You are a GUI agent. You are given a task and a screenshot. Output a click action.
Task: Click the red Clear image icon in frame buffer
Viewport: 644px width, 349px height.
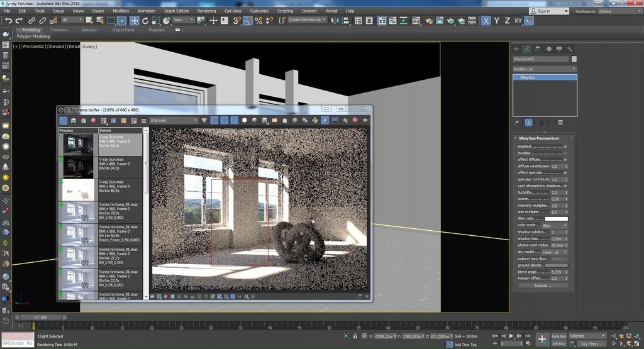click(94, 120)
